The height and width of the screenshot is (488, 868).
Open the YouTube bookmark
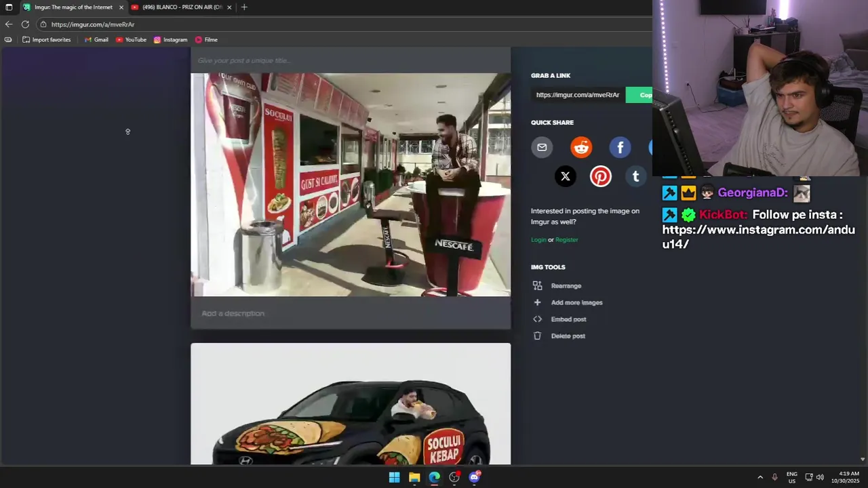click(x=131, y=39)
